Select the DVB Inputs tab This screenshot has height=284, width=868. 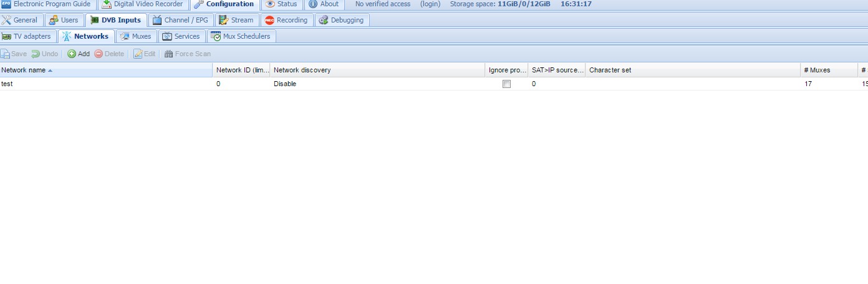click(116, 20)
